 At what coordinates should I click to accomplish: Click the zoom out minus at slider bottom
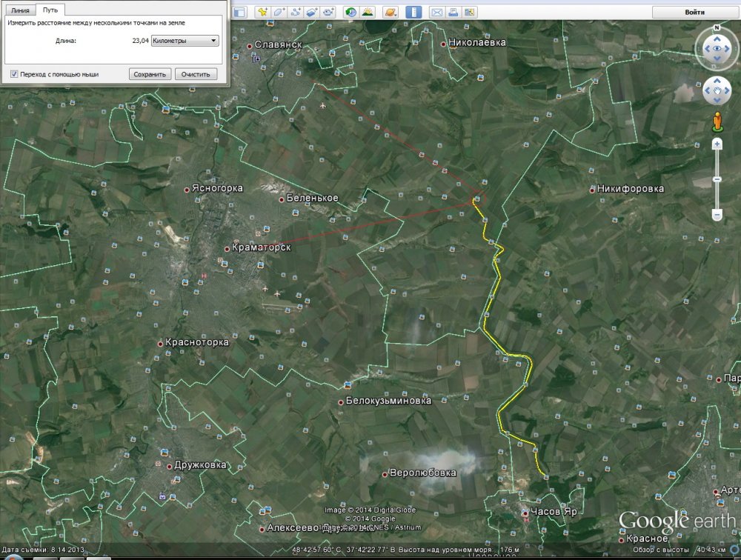pos(717,215)
